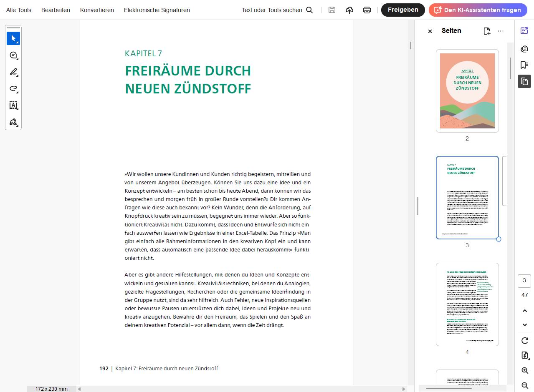Open the Konvertieren menu
Viewport: 534px width, 392px height.
point(97,10)
